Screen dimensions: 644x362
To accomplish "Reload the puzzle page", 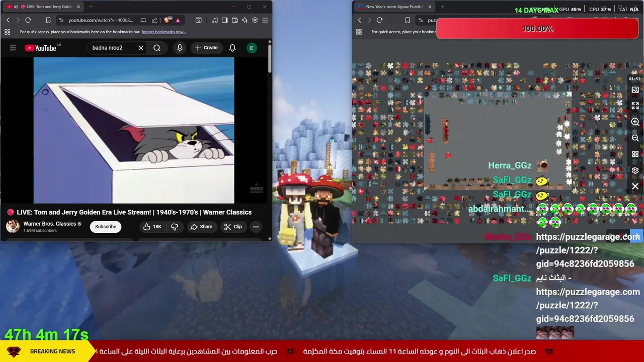I will coord(379,20).
